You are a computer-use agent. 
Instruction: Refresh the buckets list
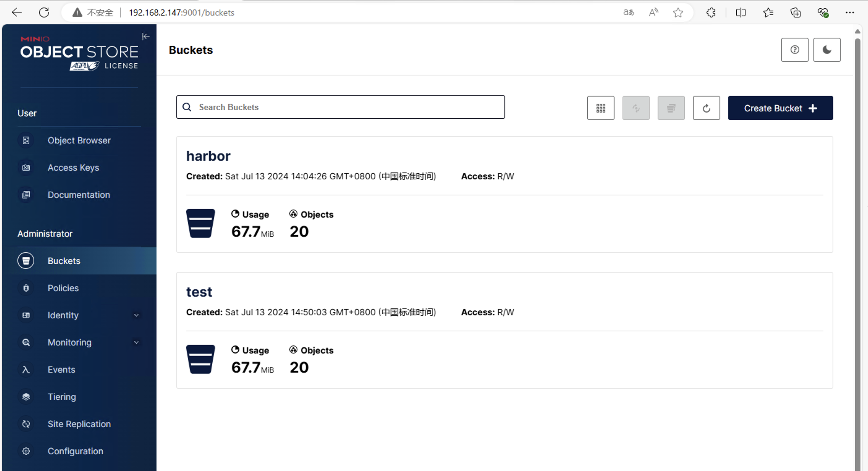pyautogui.click(x=706, y=108)
